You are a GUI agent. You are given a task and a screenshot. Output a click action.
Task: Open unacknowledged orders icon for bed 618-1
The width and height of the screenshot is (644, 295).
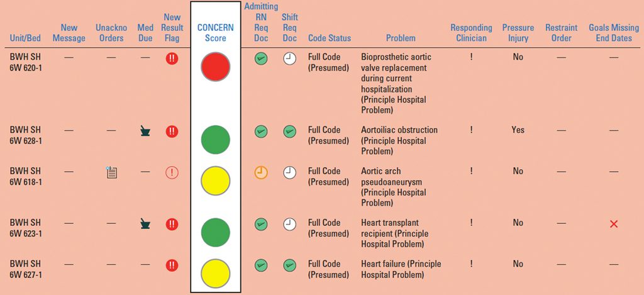111,172
